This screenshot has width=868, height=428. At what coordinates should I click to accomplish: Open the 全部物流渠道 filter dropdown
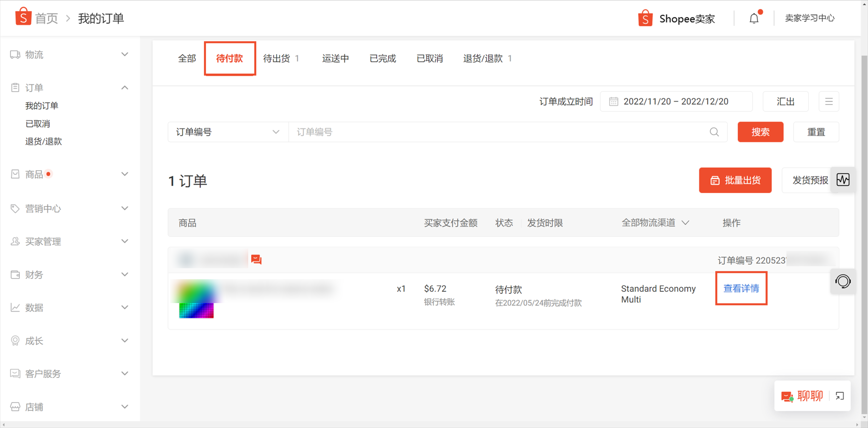tap(655, 223)
